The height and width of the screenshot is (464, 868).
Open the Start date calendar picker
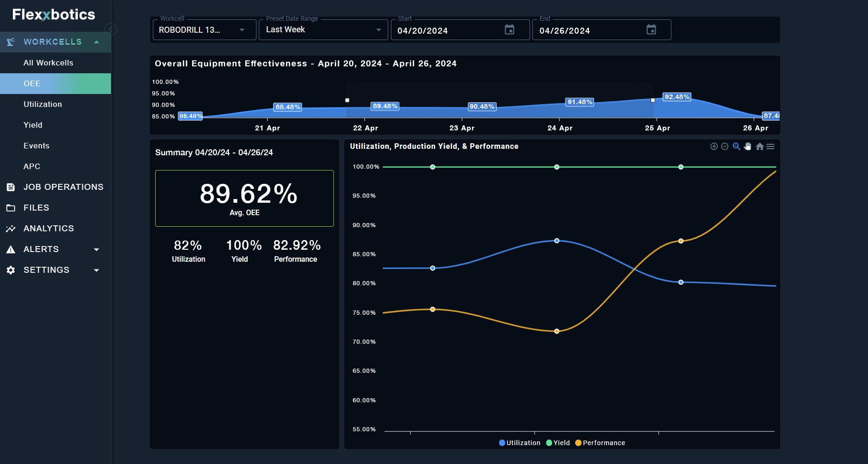[509, 30]
